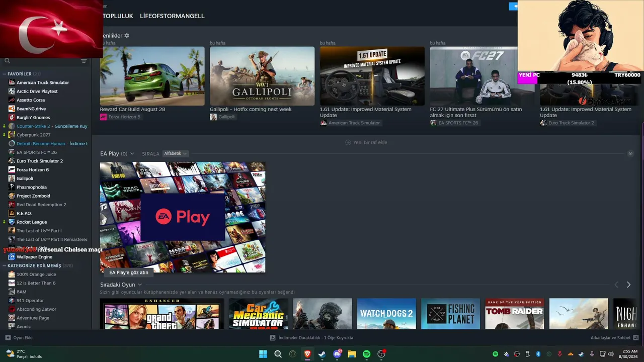Click the plus icon beside Oyun Ekle

(x=8, y=338)
